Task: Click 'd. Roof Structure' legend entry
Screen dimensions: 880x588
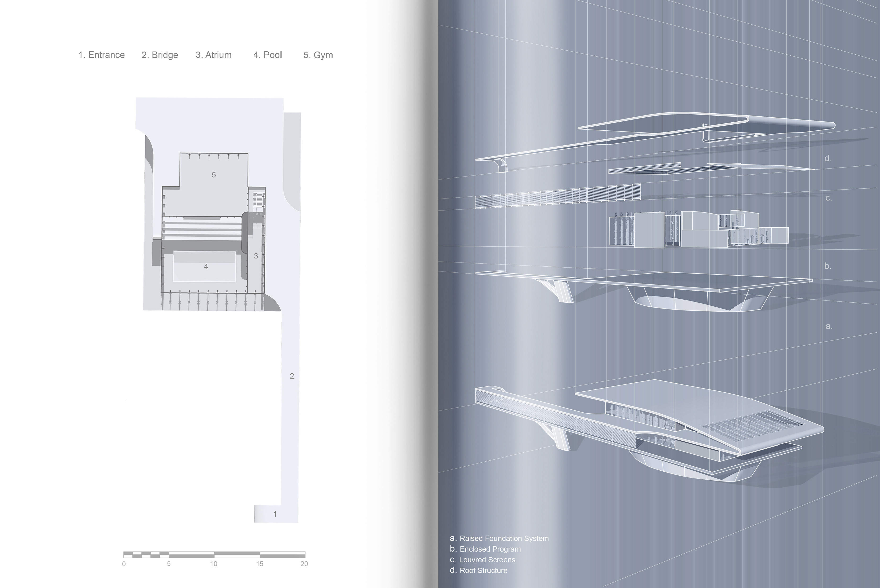Action: coord(479,570)
